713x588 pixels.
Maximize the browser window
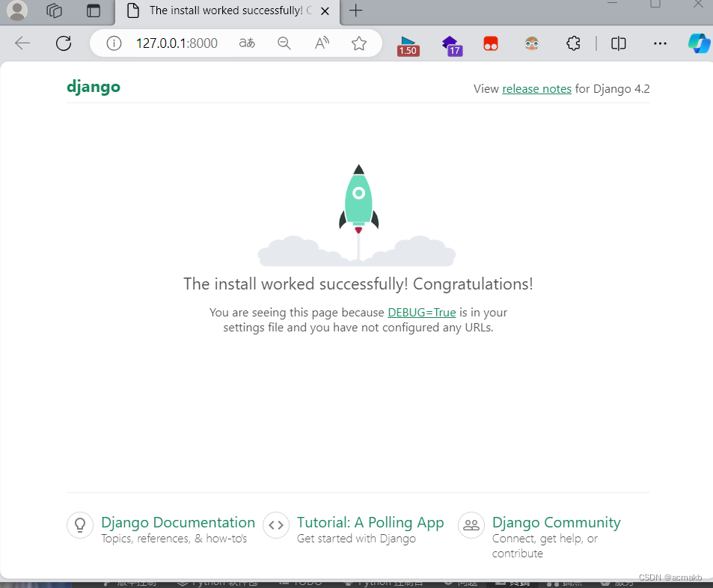click(x=655, y=4)
